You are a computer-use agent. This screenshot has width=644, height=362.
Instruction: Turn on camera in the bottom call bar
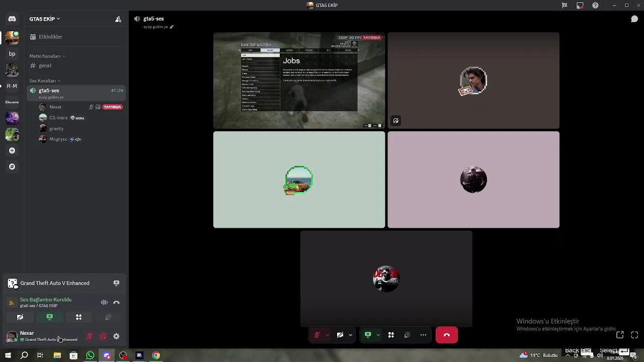coord(340,335)
